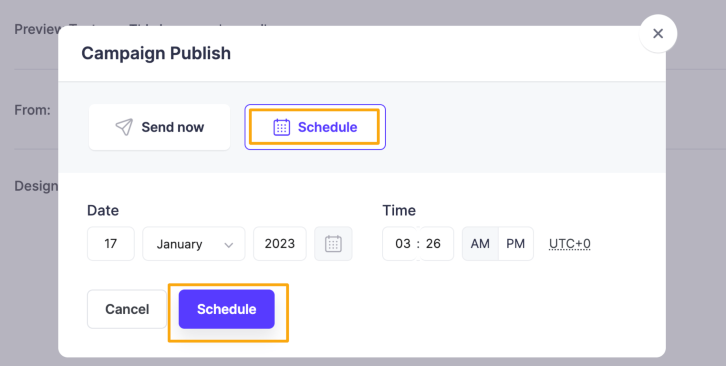The height and width of the screenshot is (366, 726).
Task: Select AM for the scheduled time
Action: [480, 244]
